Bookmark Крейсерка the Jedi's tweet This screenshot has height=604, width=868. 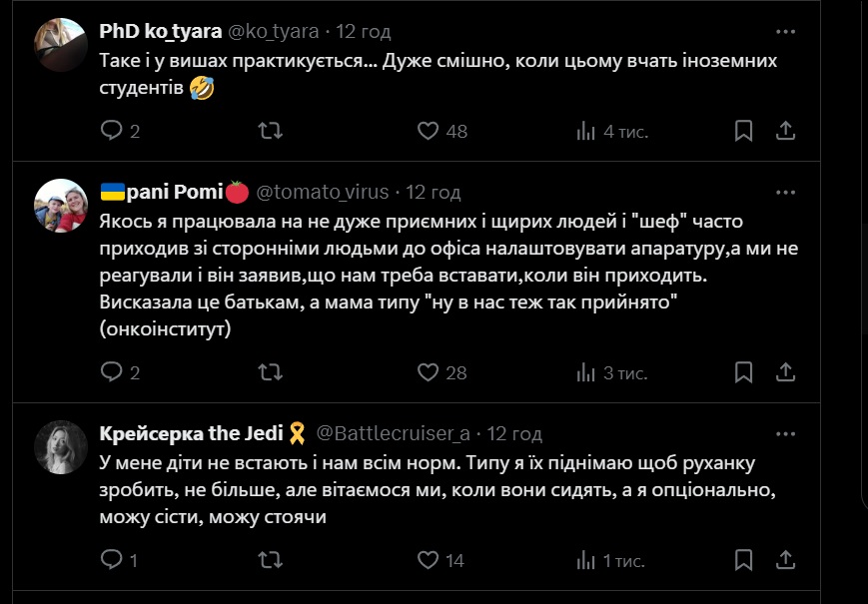click(744, 560)
